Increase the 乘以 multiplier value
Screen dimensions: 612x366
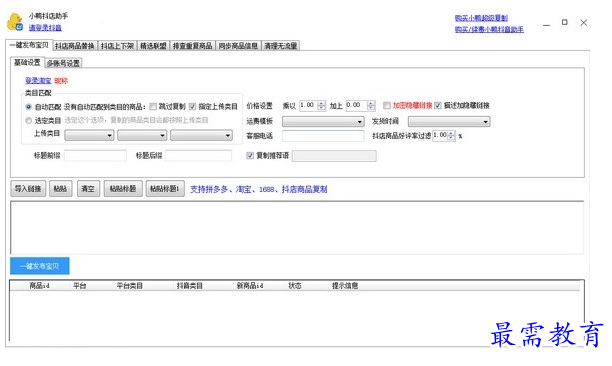point(321,103)
